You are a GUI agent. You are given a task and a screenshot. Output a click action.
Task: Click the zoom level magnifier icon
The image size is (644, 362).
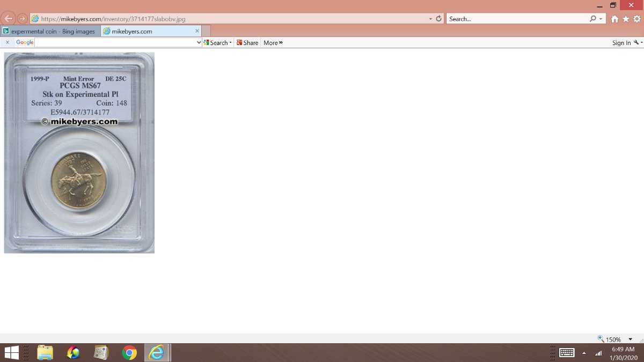[x=601, y=339]
